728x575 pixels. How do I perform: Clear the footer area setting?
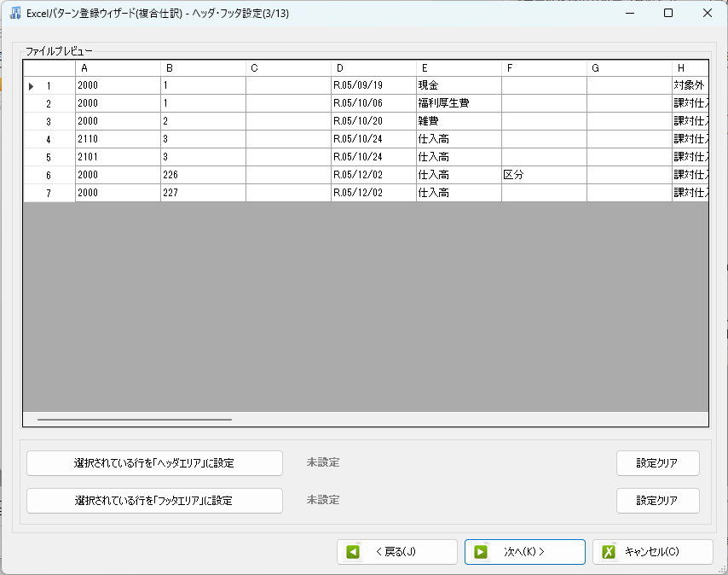[657, 501]
